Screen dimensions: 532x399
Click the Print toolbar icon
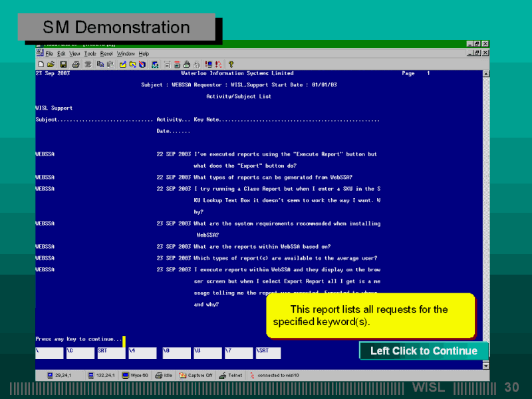pyautogui.click(x=74, y=65)
